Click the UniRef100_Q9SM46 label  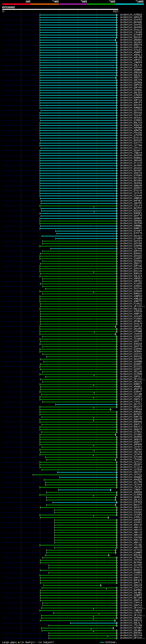[131, 261]
